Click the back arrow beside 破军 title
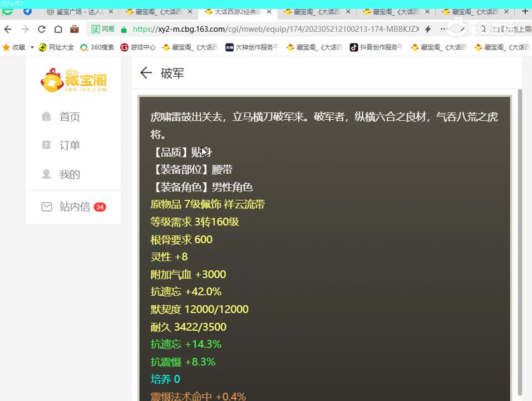This screenshot has height=401, width=532. pyautogui.click(x=145, y=73)
